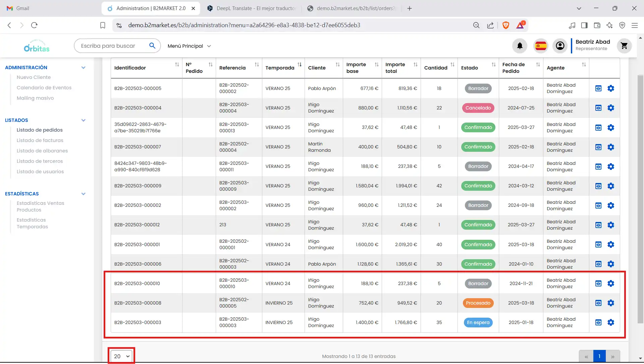Image resolution: width=644 pixels, height=364 pixels.
Task: Open Listado de facturas in sidebar
Action: coord(40,140)
